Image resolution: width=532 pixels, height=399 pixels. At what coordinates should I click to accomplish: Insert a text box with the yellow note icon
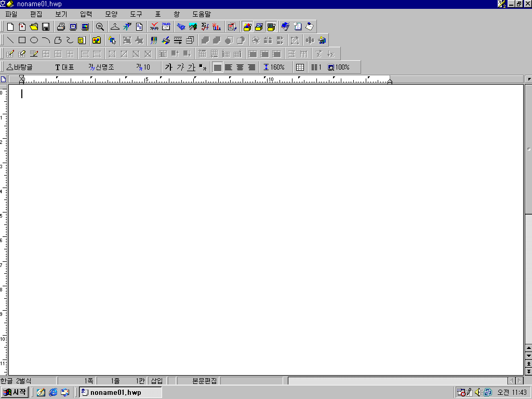tap(82, 41)
